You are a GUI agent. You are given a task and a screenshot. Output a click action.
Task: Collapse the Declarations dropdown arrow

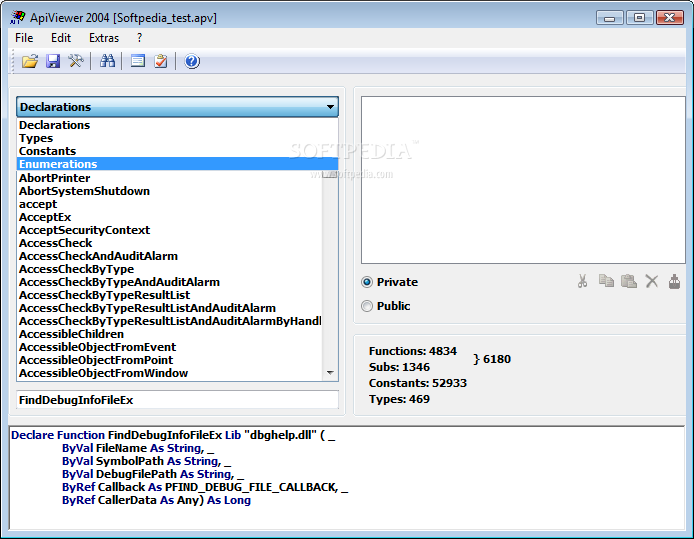pos(330,107)
